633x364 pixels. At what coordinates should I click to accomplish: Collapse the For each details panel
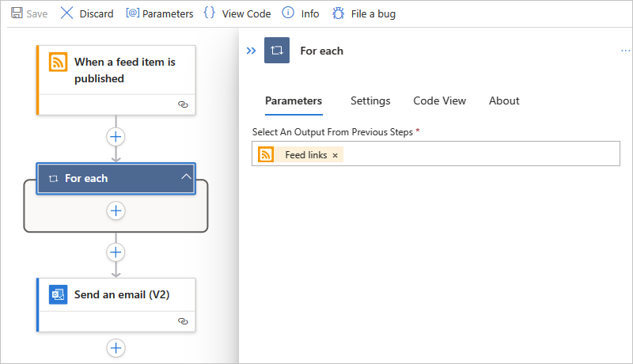(251, 51)
